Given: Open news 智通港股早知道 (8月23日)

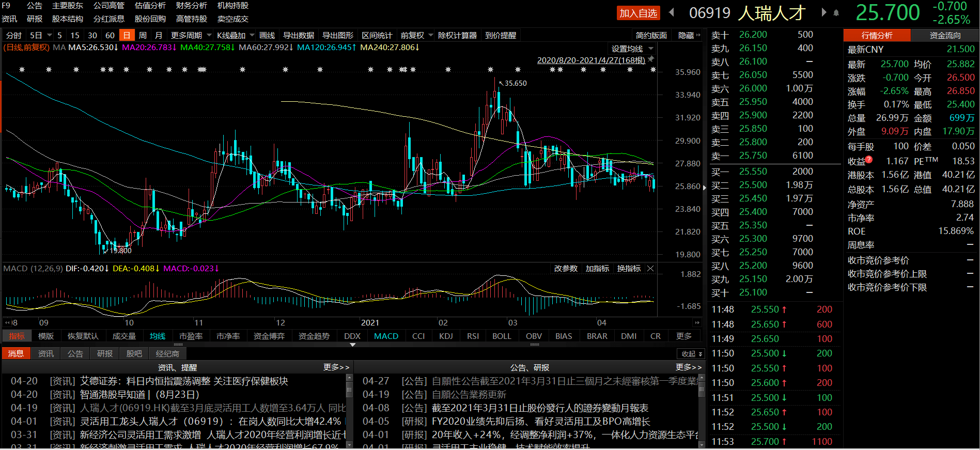Looking at the screenshot, I should 139,395.
